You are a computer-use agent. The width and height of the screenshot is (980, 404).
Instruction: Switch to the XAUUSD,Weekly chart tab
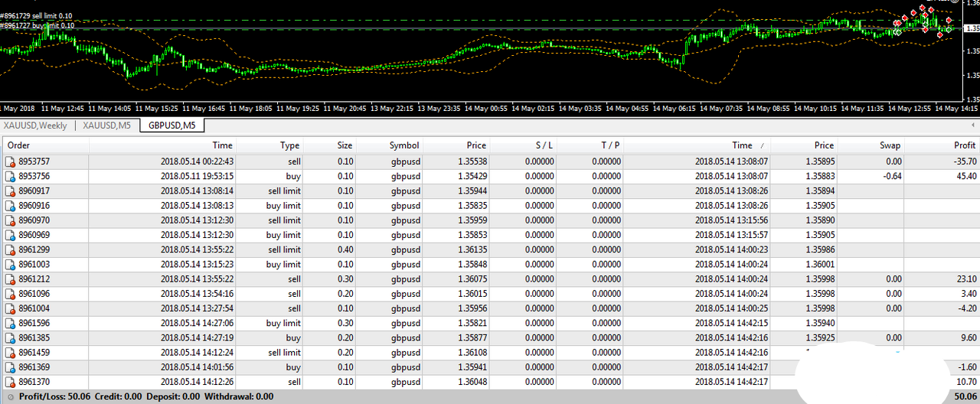35,125
